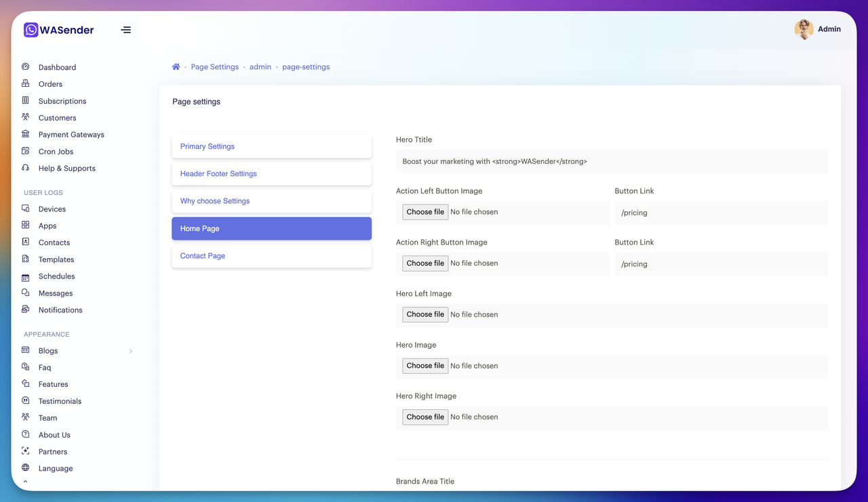Open the Primary Settings tab
The width and height of the screenshot is (868, 502).
(272, 146)
